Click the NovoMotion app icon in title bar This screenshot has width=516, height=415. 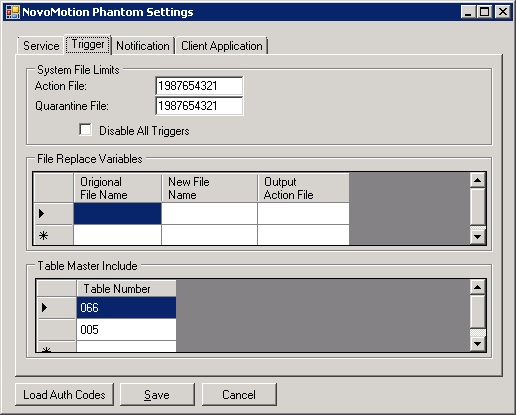(x=13, y=12)
